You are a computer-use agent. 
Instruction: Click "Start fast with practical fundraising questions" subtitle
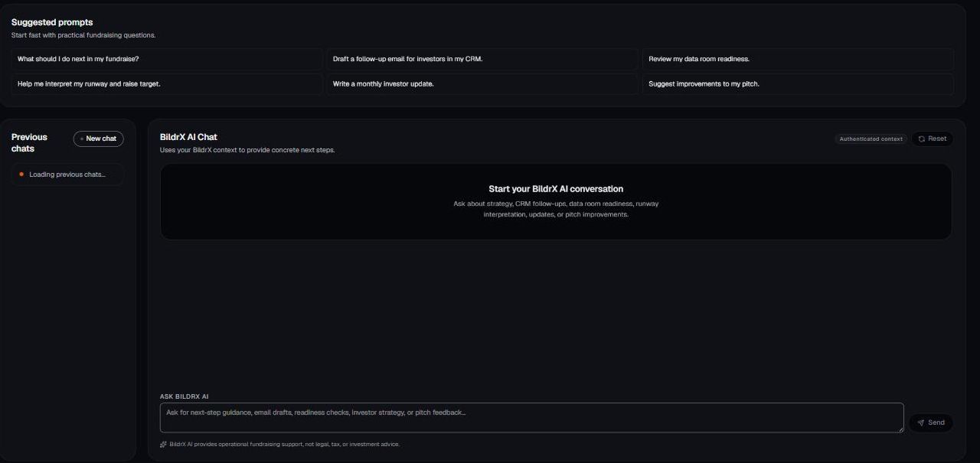pos(83,35)
